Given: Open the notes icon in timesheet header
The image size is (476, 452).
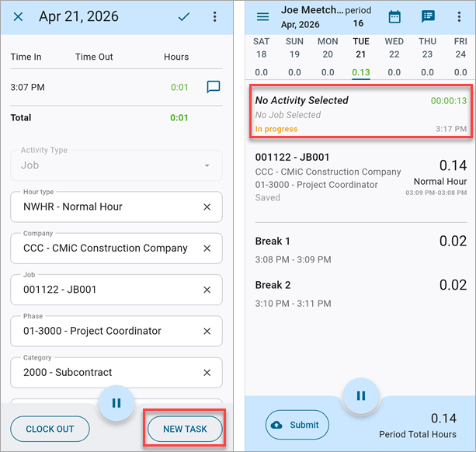Looking at the screenshot, I should tap(428, 16).
